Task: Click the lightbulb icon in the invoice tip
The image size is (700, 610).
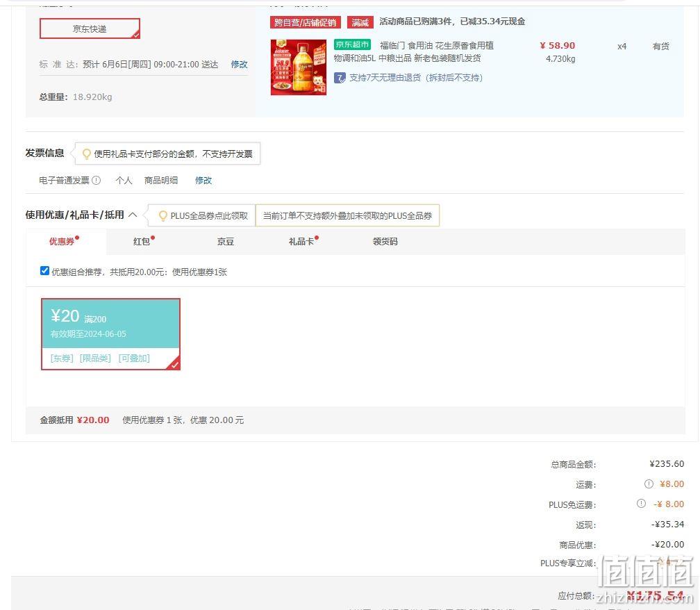Action: [87, 154]
